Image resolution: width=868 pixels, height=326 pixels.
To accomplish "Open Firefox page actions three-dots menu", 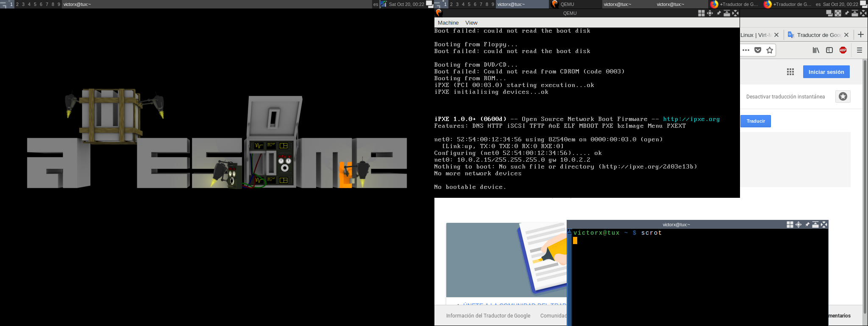I will (x=746, y=50).
